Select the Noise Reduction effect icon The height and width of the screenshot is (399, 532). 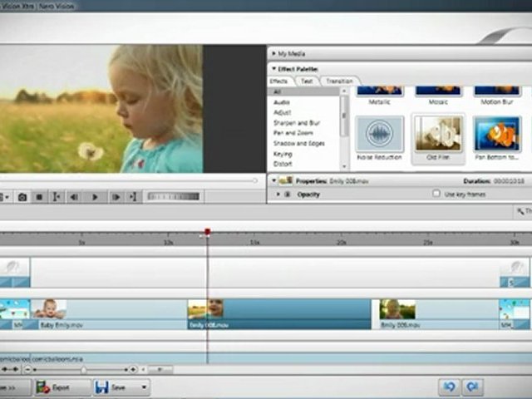coord(380,134)
